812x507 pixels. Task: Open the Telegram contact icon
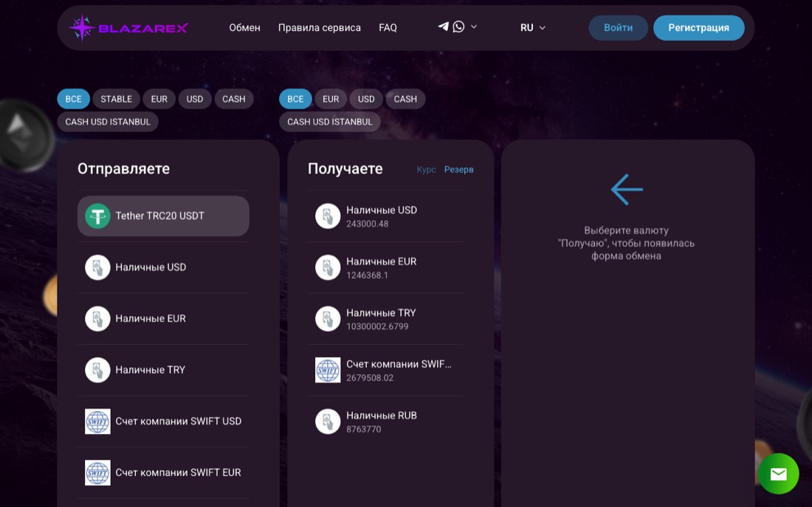pyautogui.click(x=444, y=27)
